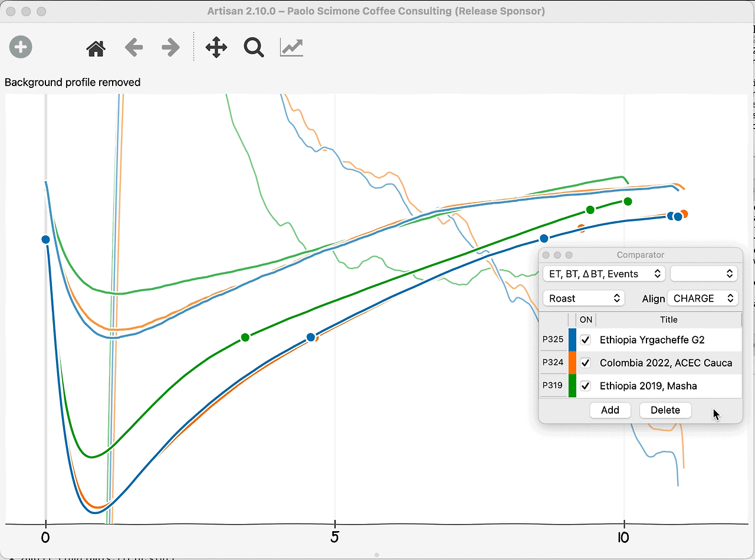Image resolution: width=755 pixels, height=560 pixels.
Task: Close the Comparator panel window
Action: coord(546,255)
